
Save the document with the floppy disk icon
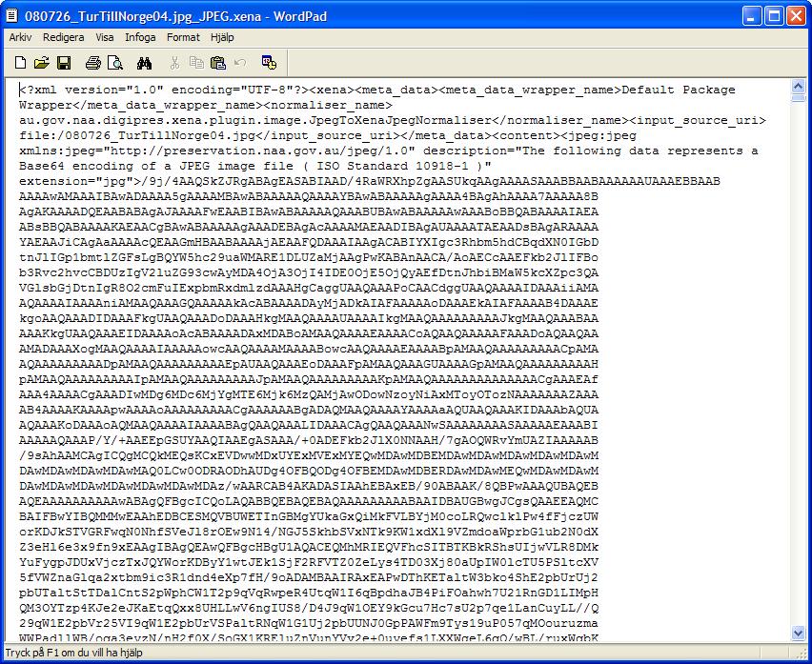tap(64, 63)
